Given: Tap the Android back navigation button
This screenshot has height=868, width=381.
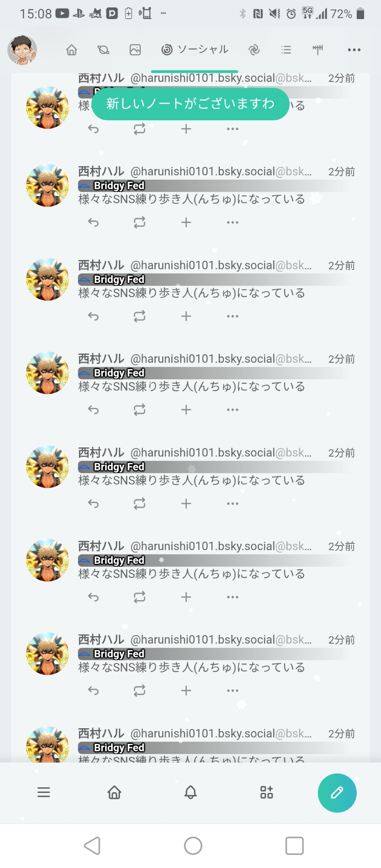Looking at the screenshot, I should (92, 846).
